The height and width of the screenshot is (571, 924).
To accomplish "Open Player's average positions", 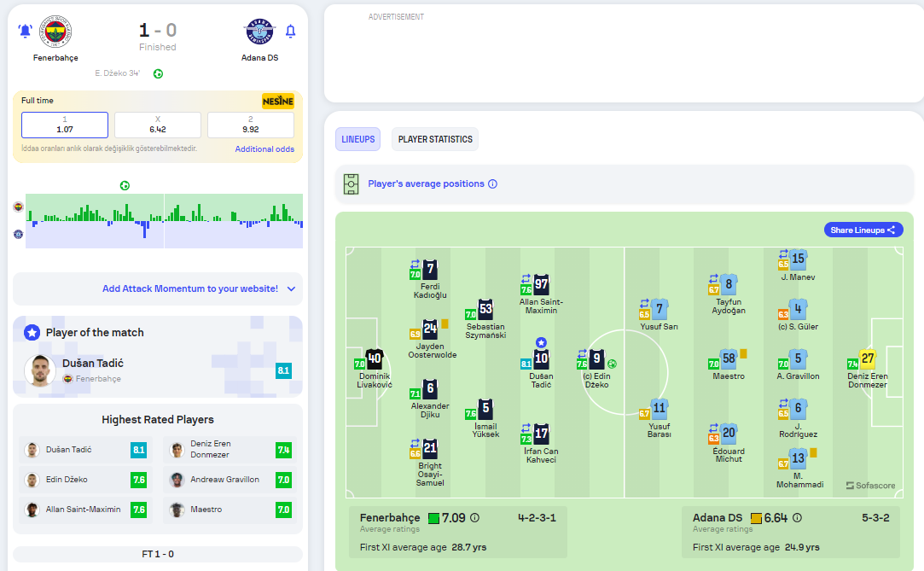I will tap(426, 184).
